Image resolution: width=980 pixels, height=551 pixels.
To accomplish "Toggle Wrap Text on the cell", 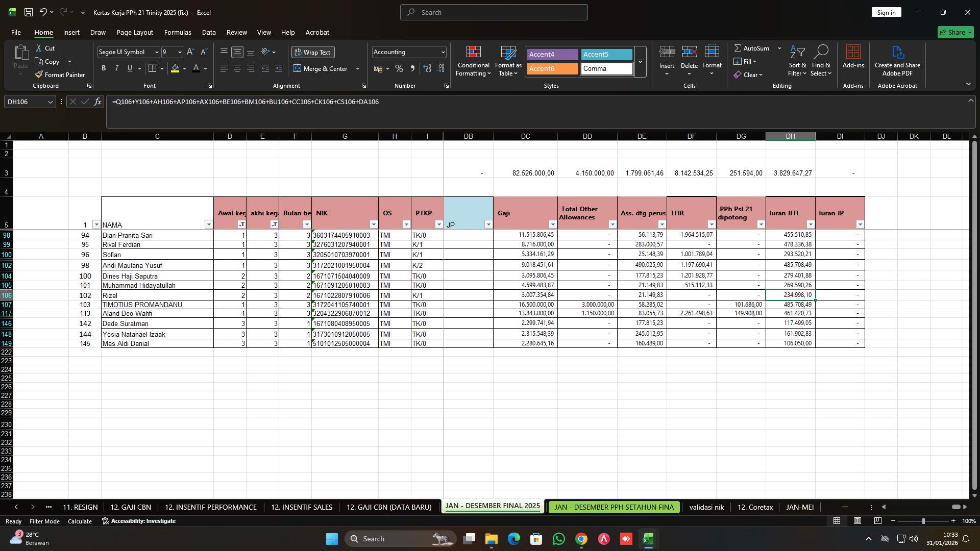I will [312, 52].
